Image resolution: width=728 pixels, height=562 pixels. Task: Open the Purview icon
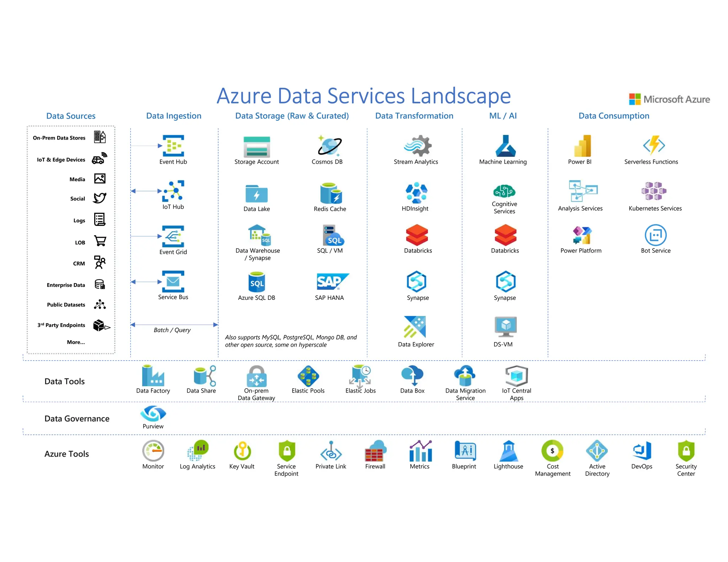point(153,413)
